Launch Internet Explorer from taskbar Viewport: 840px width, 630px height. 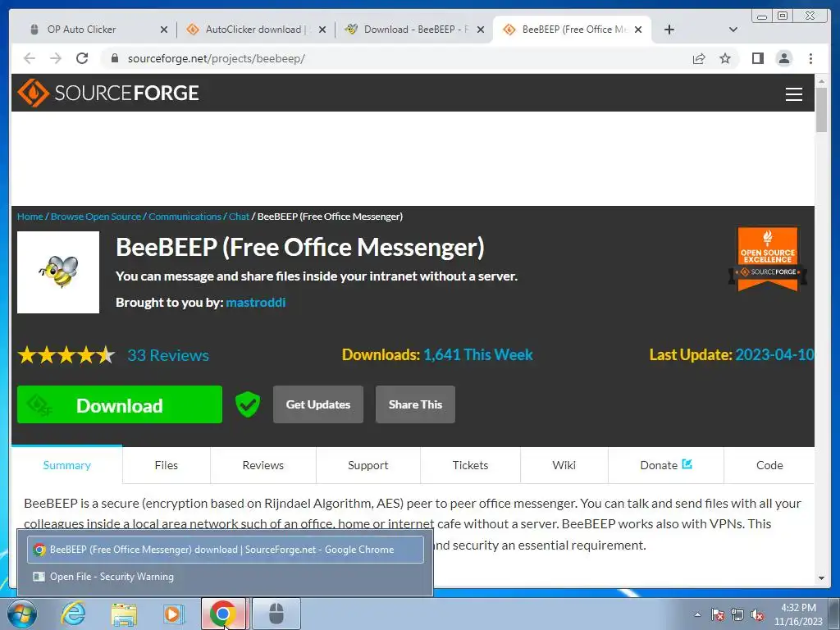(x=73, y=614)
